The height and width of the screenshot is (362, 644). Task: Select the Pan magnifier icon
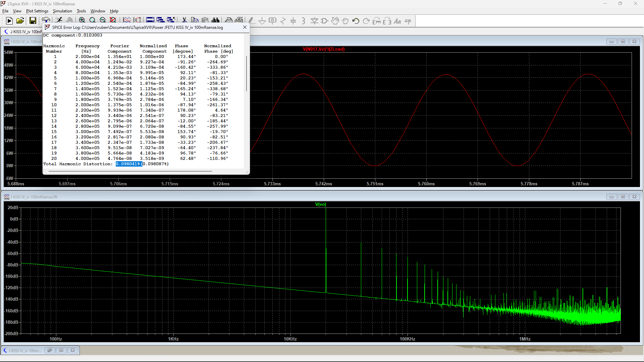pyautogui.click(x=92, y=20)
